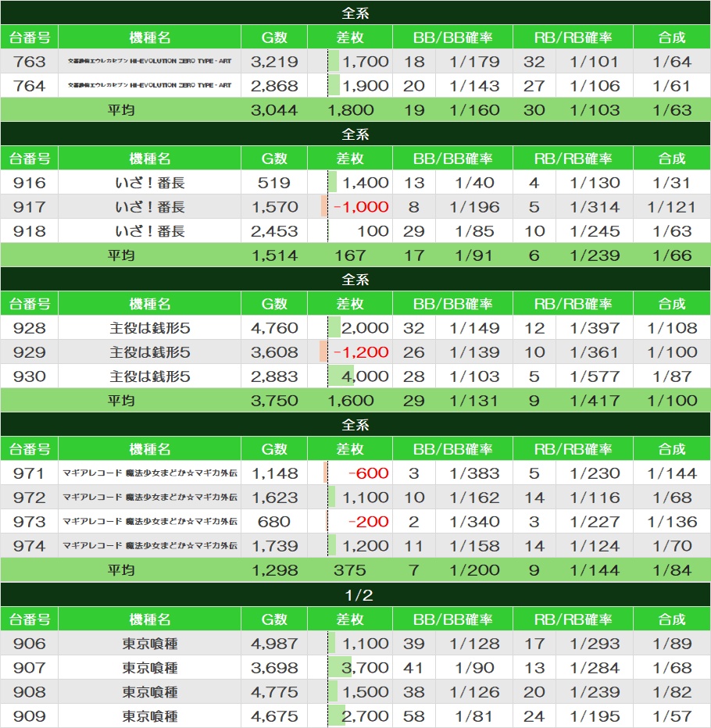Screen dimensions: 711x728
Task: Click RB確率 value 1/397
Action: (x=595, y=328)
